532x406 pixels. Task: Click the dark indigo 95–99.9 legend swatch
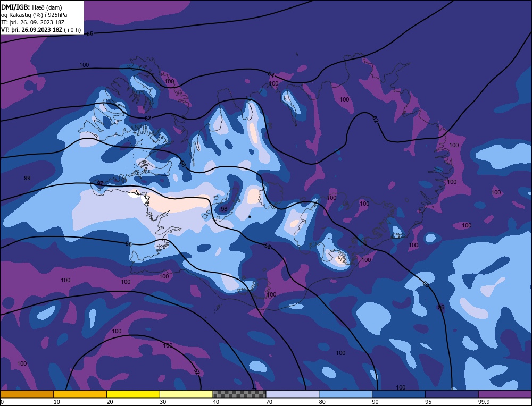(x=452, y=394)
